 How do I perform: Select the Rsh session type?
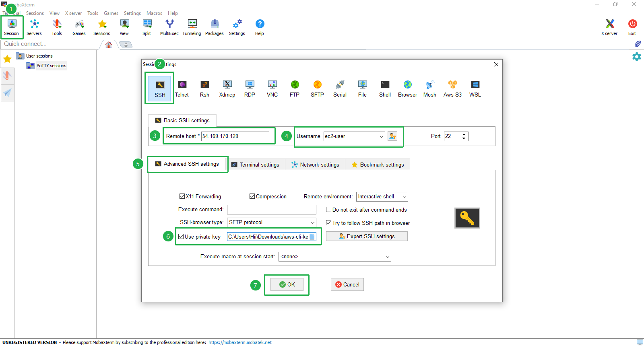click(205, 89)
